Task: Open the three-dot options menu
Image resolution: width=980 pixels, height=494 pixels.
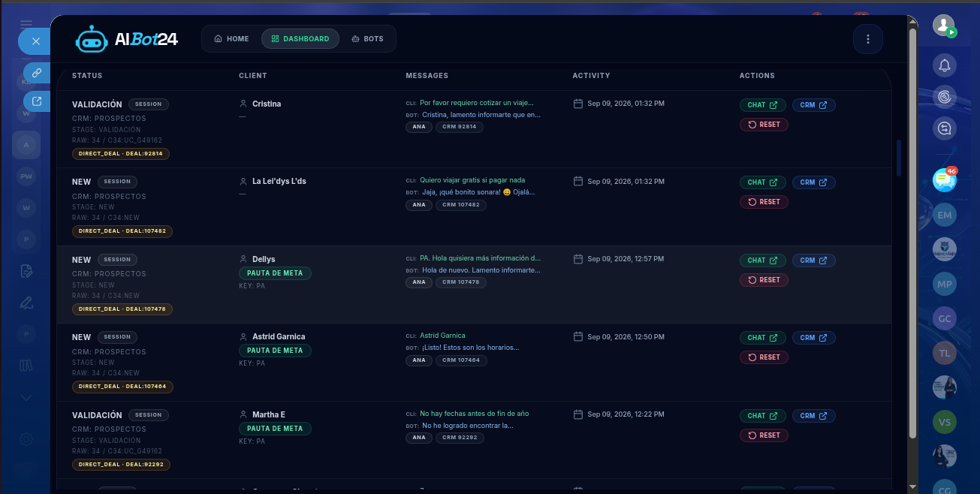Action: (x=868, y=39)
